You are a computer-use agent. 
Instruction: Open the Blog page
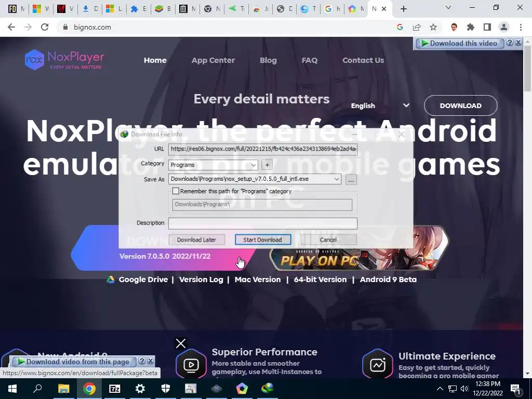(x=268, y=60)
